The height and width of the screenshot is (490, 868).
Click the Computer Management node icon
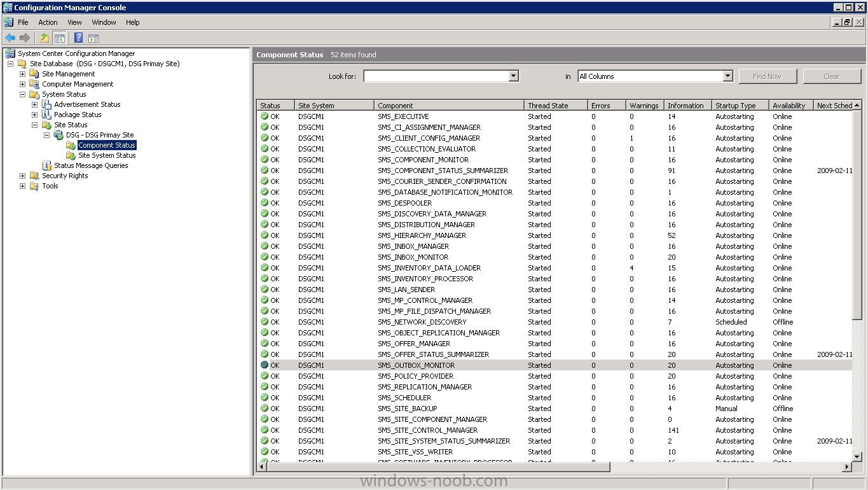34,84
